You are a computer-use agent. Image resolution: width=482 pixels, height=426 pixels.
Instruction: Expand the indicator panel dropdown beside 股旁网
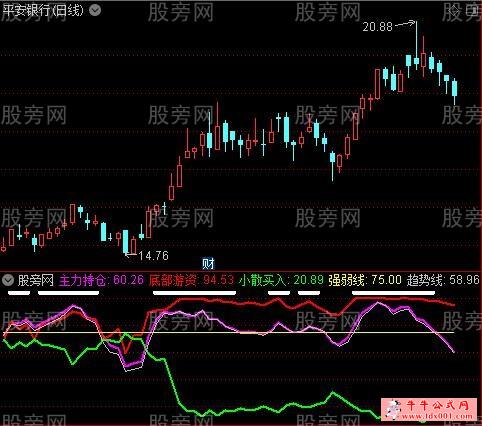(x=8, y=280)
